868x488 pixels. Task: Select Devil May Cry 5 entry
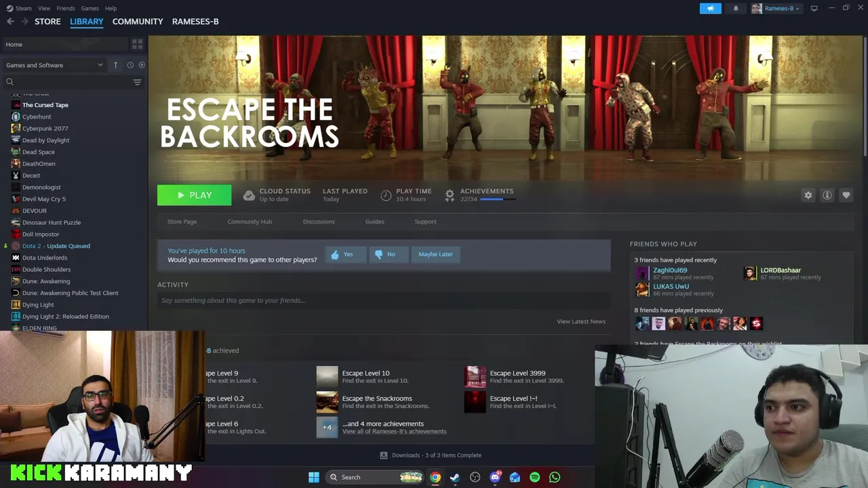[x=43, y=199]
